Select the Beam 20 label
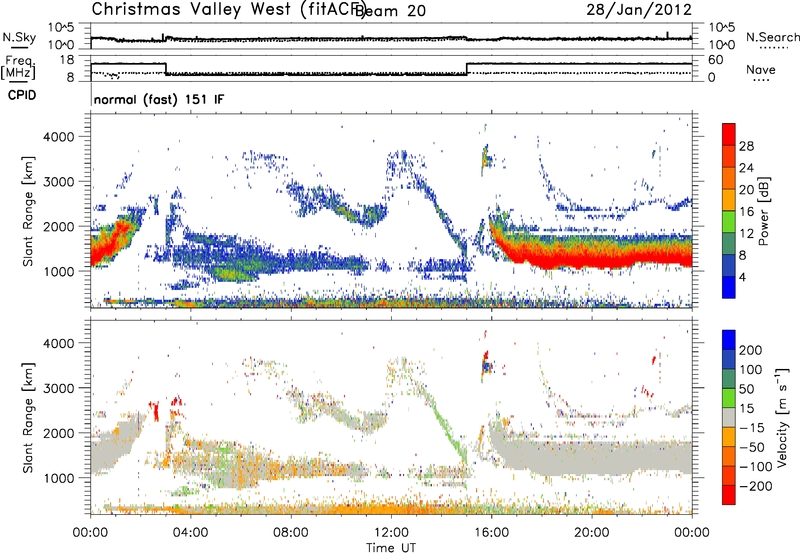Image resolution: width=800 pixels, height=554 pixels. tap(392, 11)
